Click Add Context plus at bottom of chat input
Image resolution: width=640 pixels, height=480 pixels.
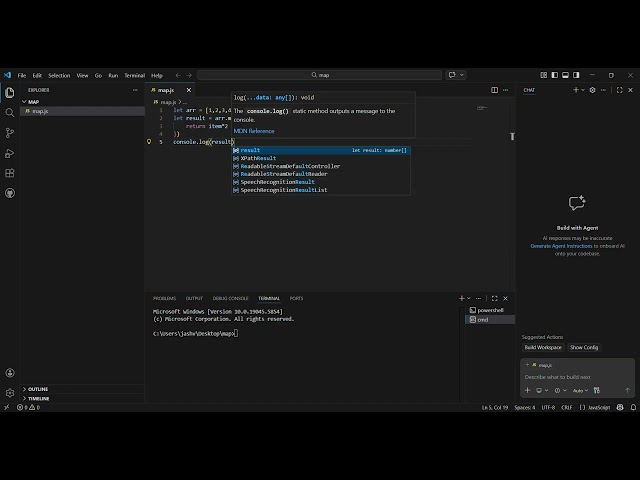point(527,390)
